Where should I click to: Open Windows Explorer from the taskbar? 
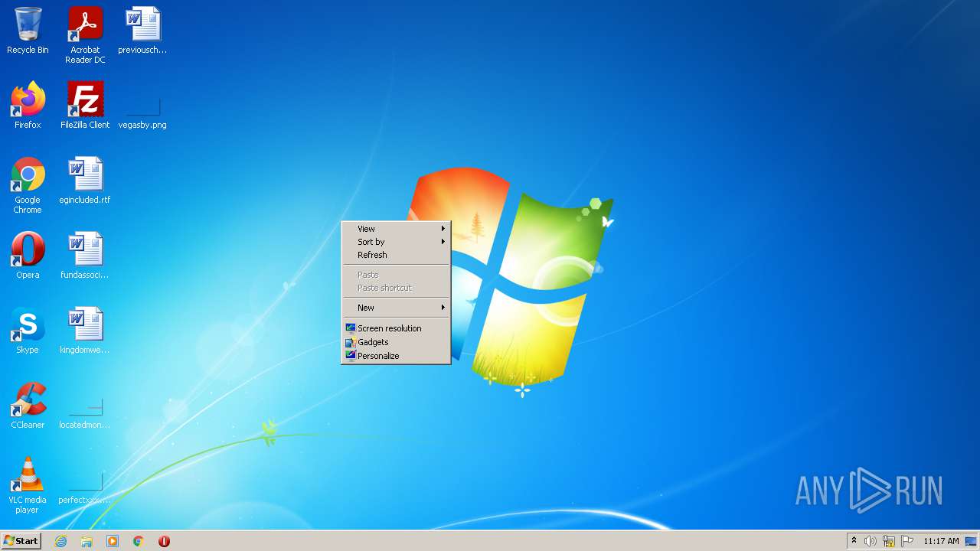pos(87,541)
